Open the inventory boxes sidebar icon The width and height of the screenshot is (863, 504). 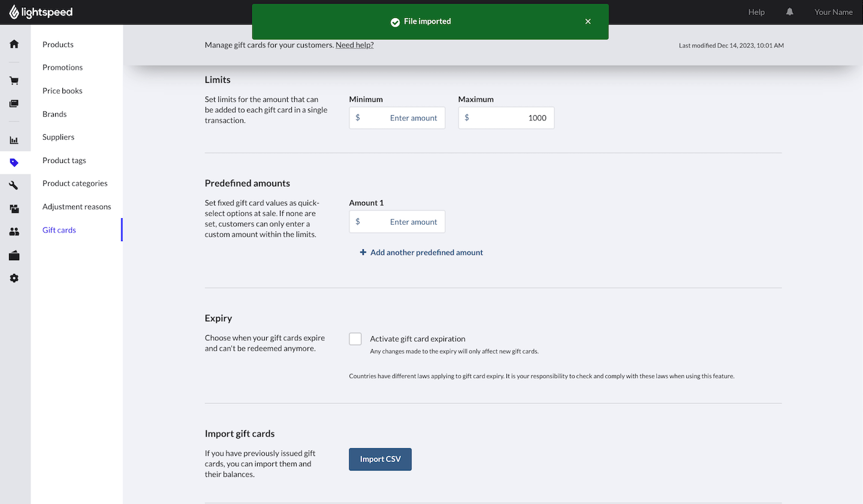[14, 209]
